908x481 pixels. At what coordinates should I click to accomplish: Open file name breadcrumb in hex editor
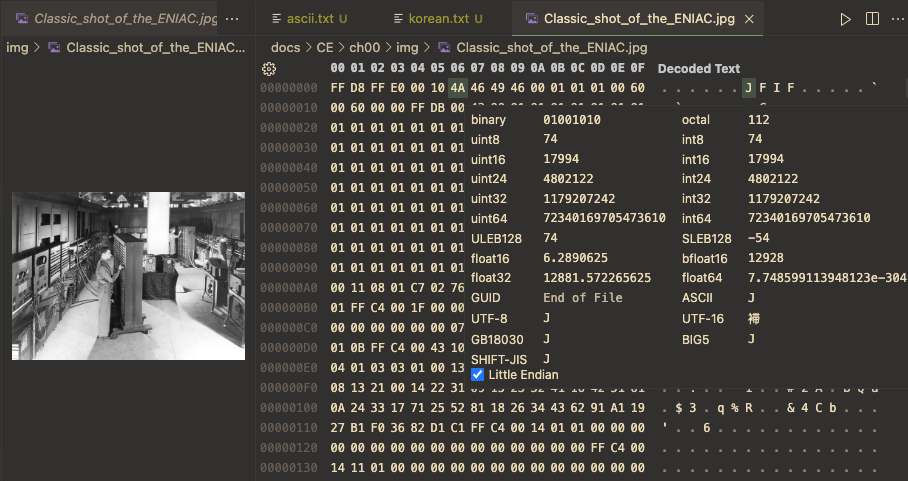(552, 47)
